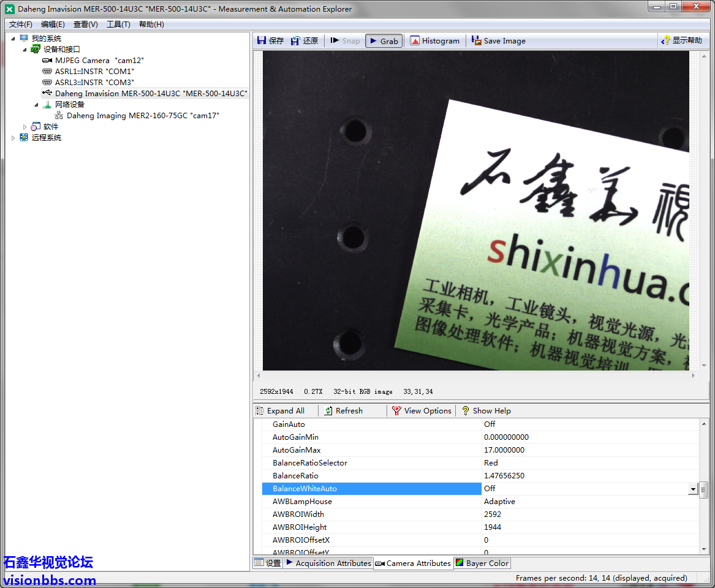The image size is (715, 588).
Task: Expand the 软件 (Software) tree node
Action: 25,127
